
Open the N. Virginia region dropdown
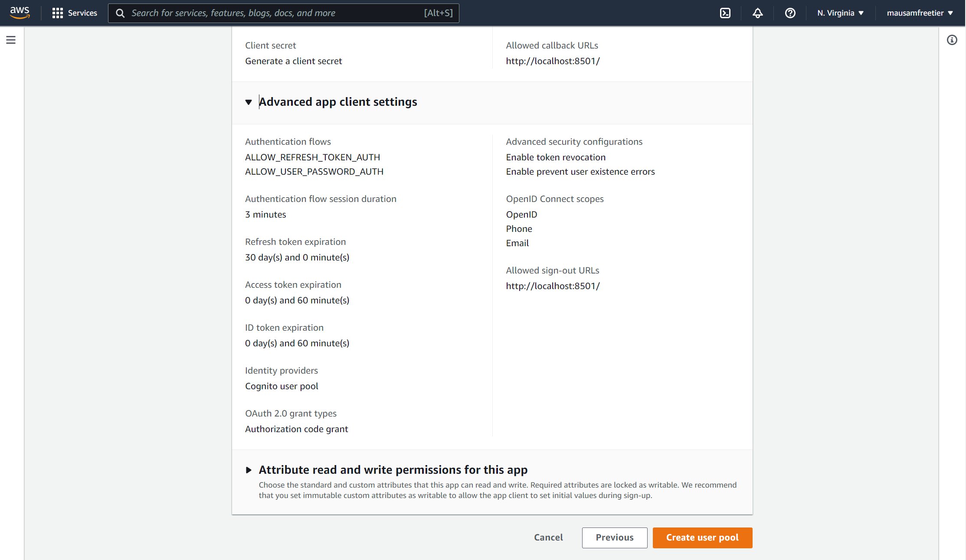click(x=840, y=13)
